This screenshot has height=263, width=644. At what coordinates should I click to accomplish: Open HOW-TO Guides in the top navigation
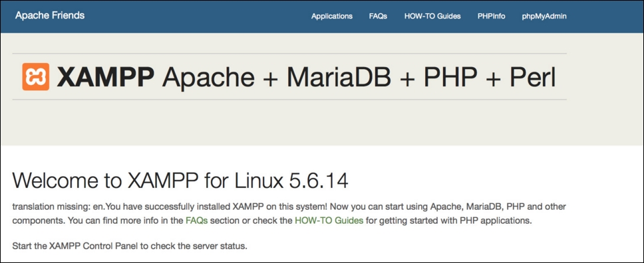432,17
